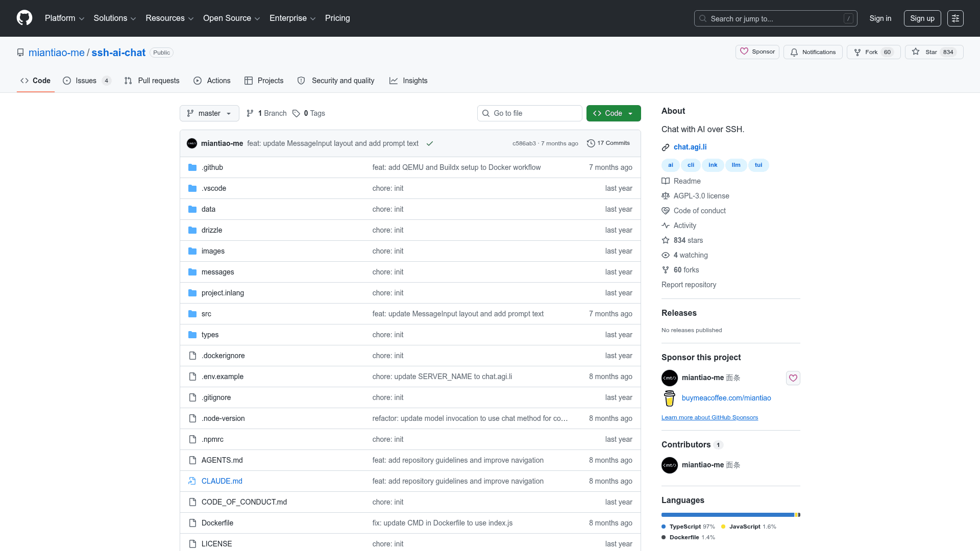Viewport: 980px width, 551px height.
Task: Open the GitHub home logo
Action: click(x=24, y=18)
